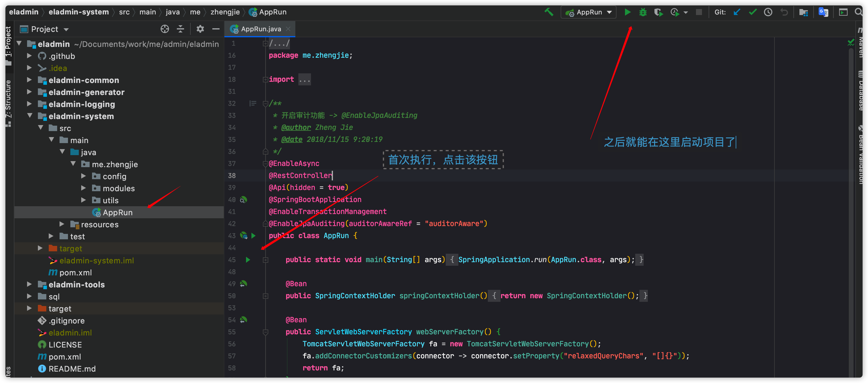Expand the .github folder

(x=29, y=56)
